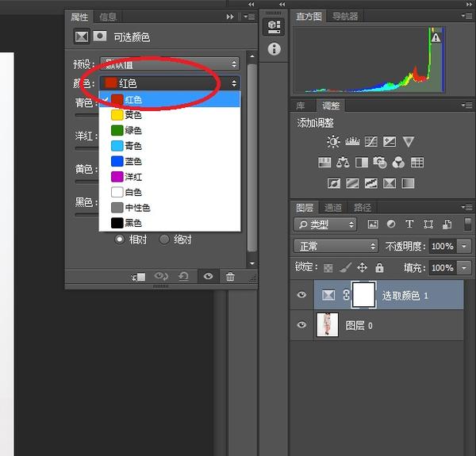Switch to the 信息 info tab
476x456 pixels.
tap(108, 17)
